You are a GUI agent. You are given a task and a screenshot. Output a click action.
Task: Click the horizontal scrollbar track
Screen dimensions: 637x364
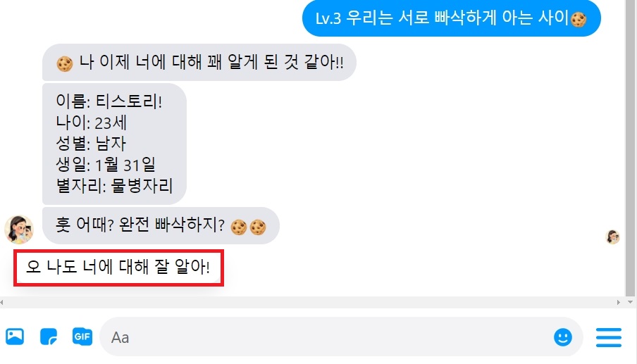click(x=310, y=302)
